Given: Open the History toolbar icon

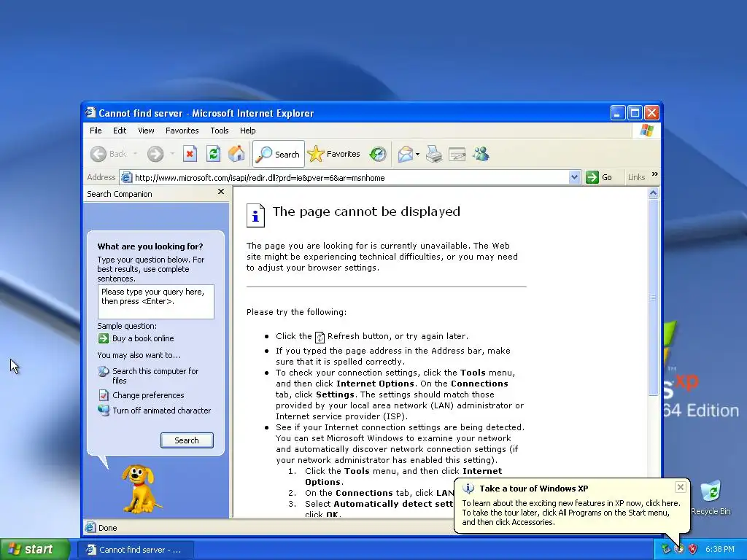Looking at the screenshot, I should (378, 154).
